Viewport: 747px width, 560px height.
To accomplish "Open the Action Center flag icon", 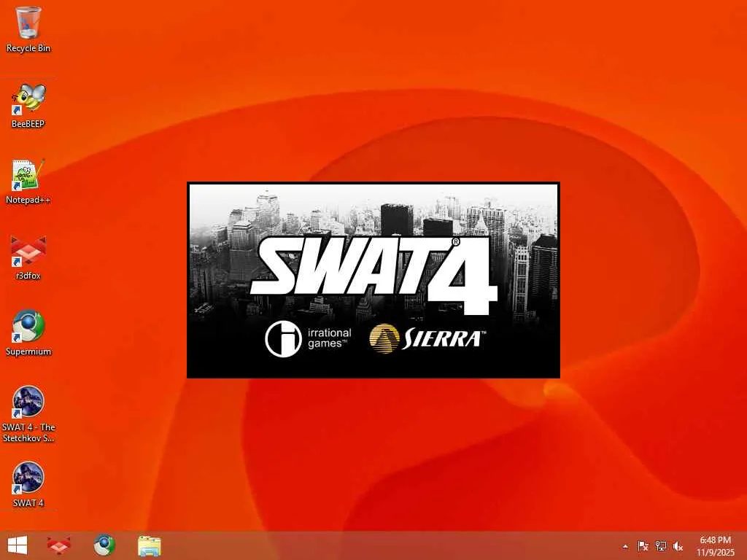I will pyautogui.click(x=643, y=546).
